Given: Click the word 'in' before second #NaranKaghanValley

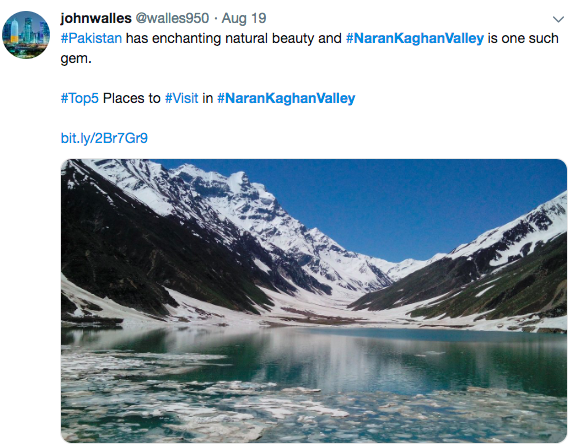Looking at the screenshot, I should pos(208,98).
